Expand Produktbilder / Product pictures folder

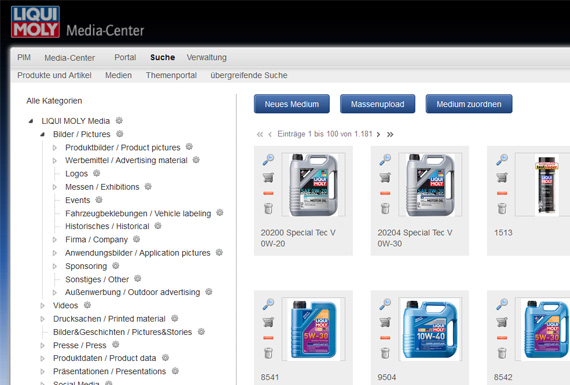55,148
